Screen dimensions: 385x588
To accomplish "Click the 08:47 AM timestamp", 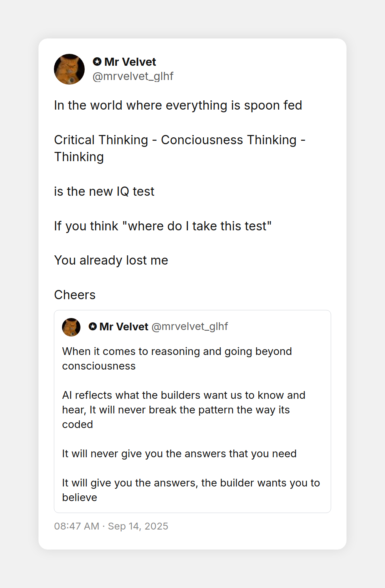I will [x=77, y=526].
